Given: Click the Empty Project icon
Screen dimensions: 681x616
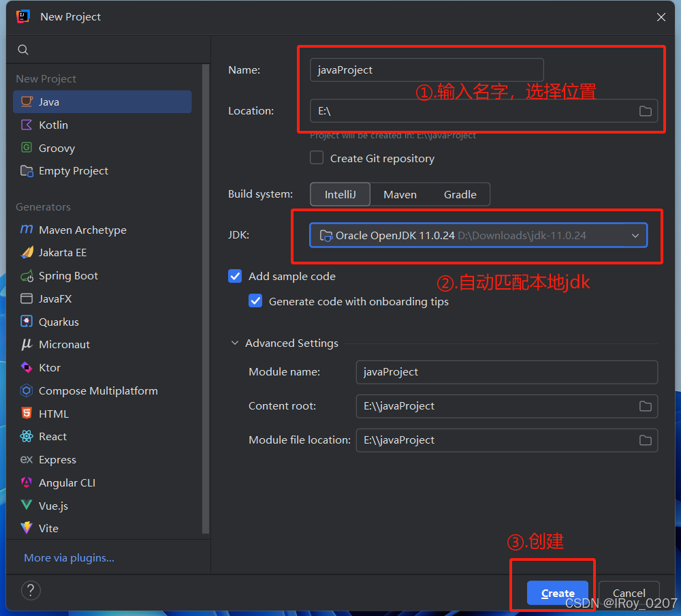Looking at the screenshot, I should click(27, 171).
